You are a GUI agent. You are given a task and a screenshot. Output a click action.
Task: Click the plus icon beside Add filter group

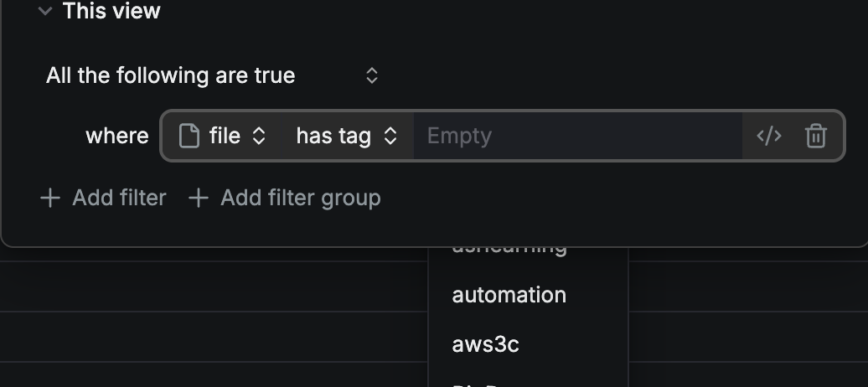coord(198,198)
